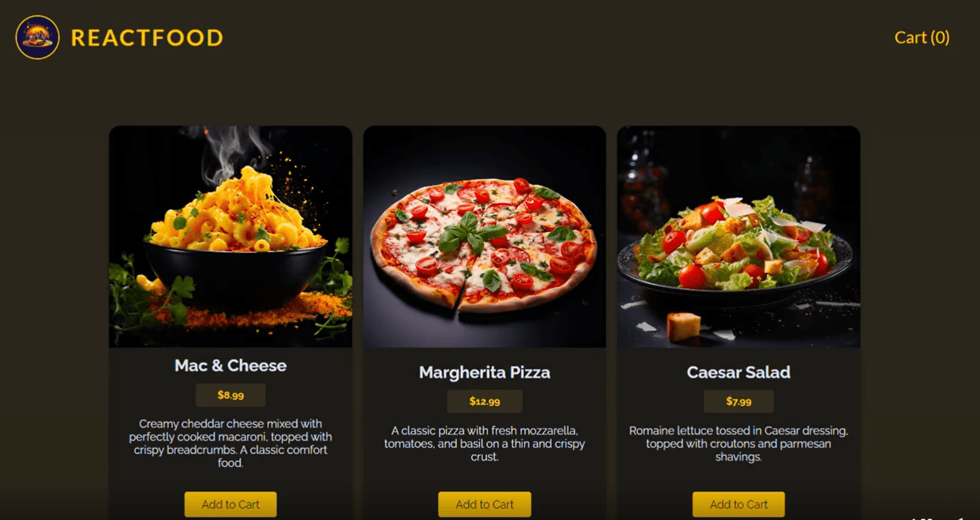Click the Margherita Pizza image
The height and width of the screenshot is (520, 980).
485,237
